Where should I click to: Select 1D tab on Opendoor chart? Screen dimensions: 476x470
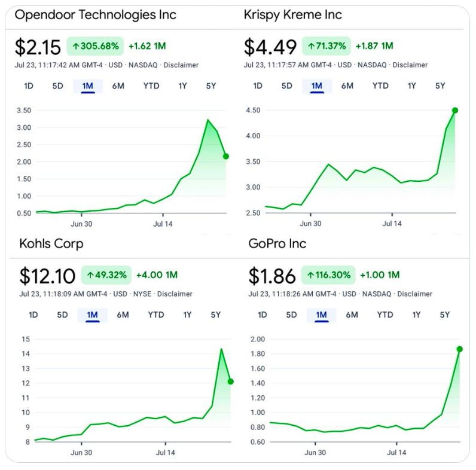[29, 86]
